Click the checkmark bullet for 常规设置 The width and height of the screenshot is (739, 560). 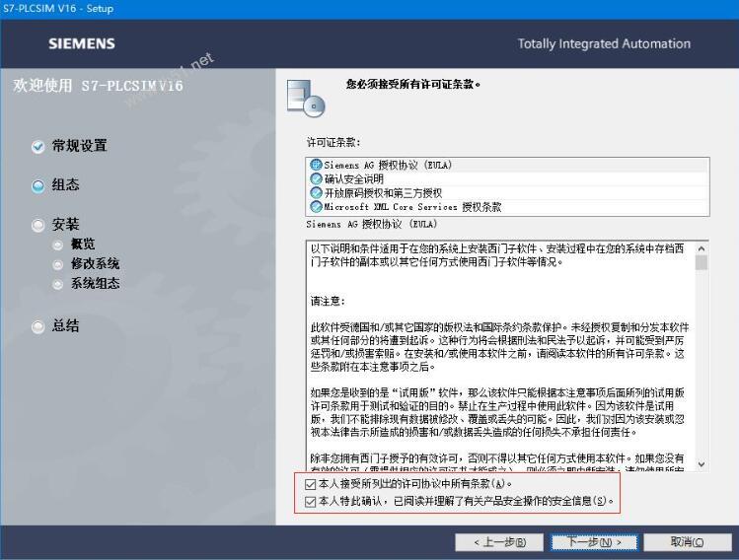38,147
